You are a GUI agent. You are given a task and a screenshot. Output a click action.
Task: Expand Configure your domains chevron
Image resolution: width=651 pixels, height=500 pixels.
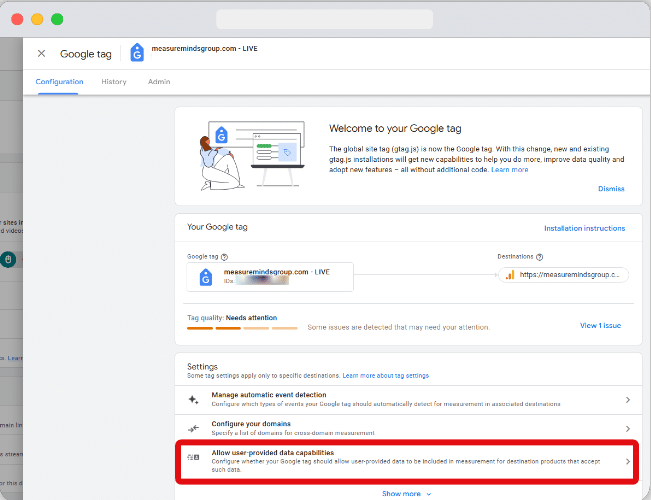point(628,429)
